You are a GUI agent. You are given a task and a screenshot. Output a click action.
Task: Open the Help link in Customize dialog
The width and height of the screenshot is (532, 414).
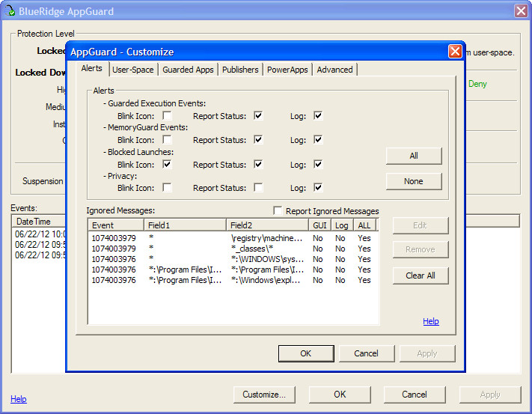(431, 321)
